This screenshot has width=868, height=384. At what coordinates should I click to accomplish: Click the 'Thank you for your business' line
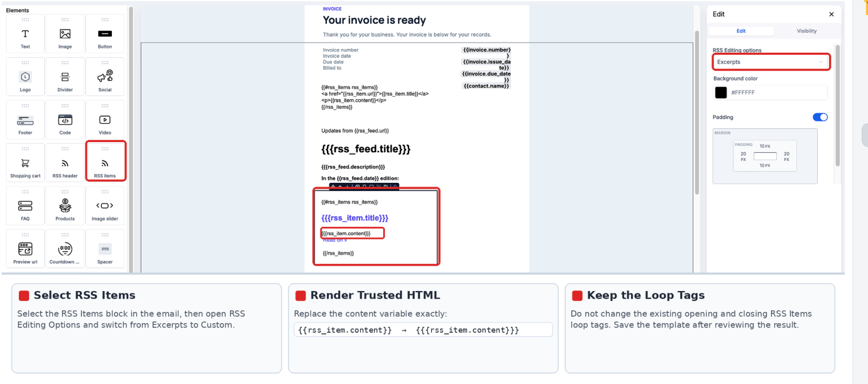click(407, 35)
